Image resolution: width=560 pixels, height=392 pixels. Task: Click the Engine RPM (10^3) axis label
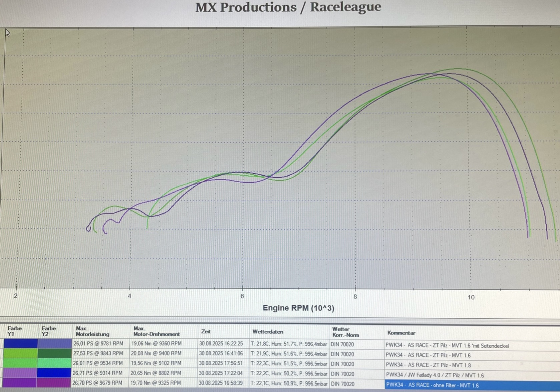(298, 308)
